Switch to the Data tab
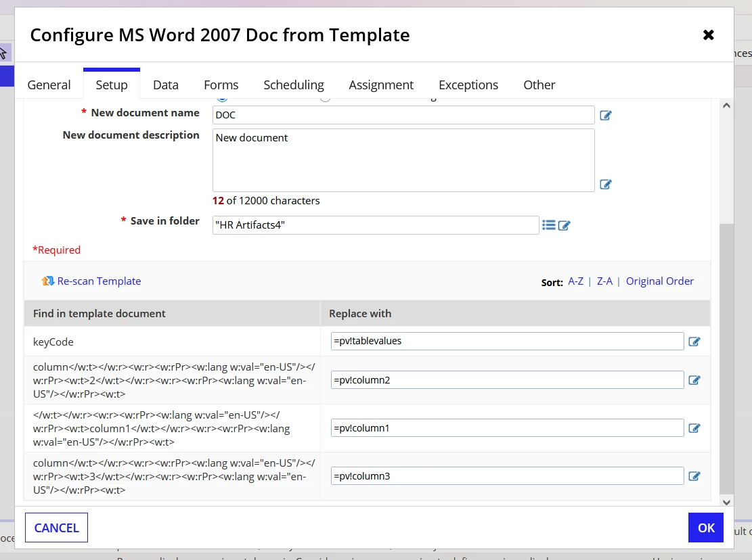 point(165,85)
